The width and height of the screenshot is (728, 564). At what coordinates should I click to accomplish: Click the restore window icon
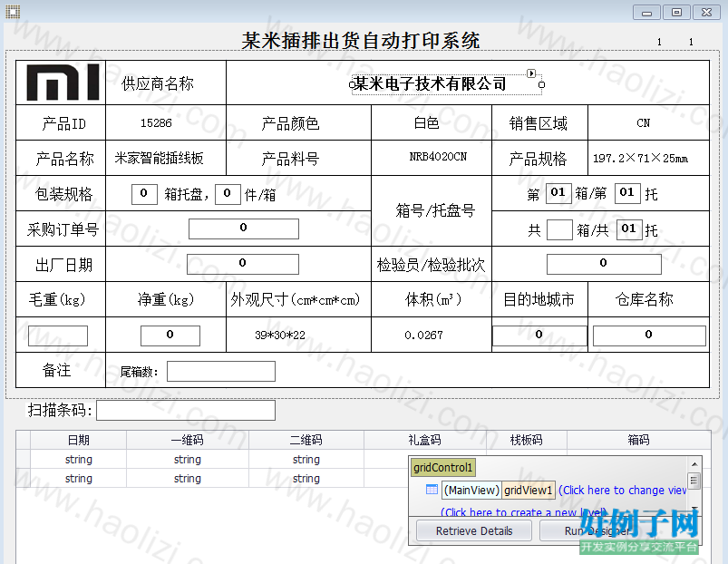[676, 13]
